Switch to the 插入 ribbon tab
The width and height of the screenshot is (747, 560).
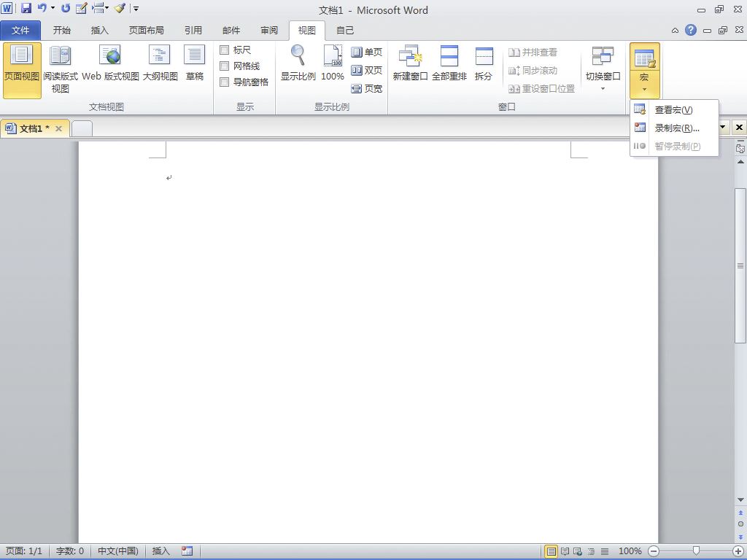(x=99, y=31)
